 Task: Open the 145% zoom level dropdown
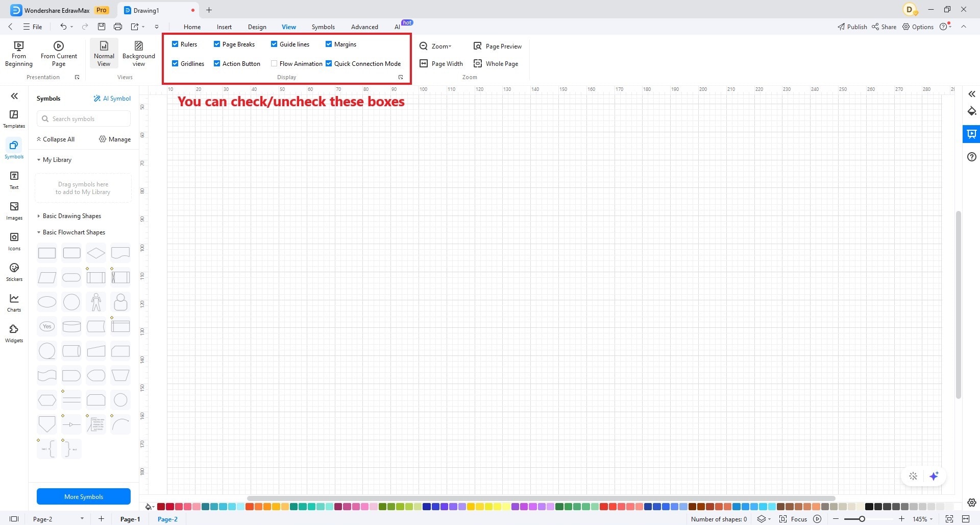(x=923, y=519)
